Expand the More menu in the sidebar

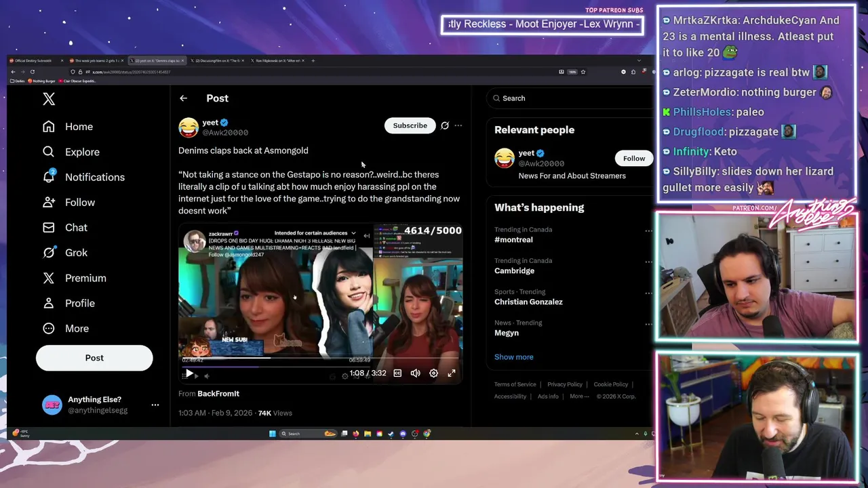point(66,328)
